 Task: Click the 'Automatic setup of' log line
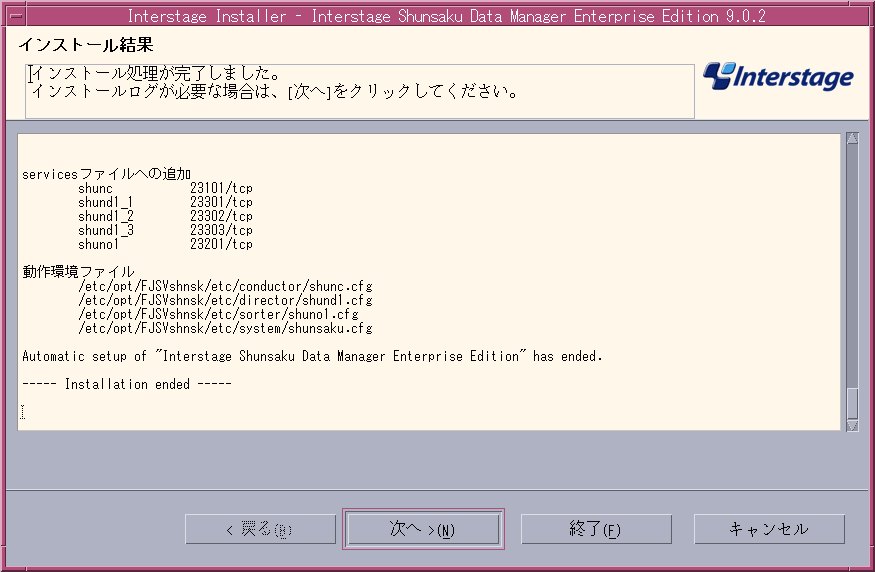[312, 356]
